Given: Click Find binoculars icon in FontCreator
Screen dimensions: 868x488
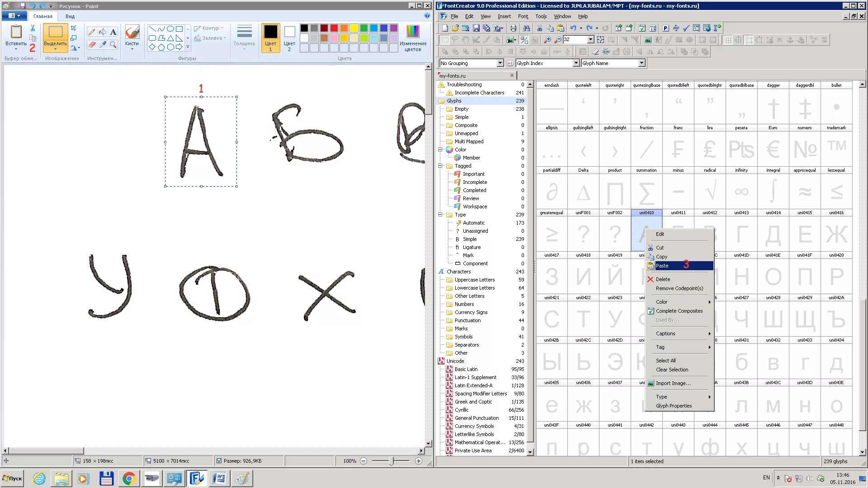Looking at the screenshot, I should (x=526, y=28).
